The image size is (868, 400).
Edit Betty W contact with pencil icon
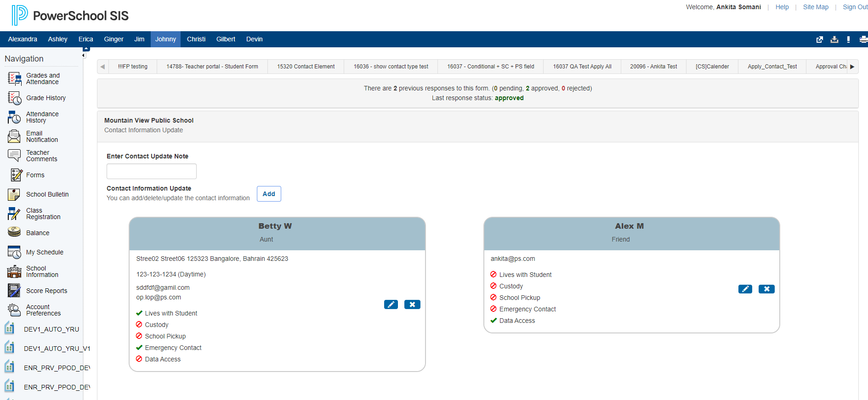click(x=391, y=304)
